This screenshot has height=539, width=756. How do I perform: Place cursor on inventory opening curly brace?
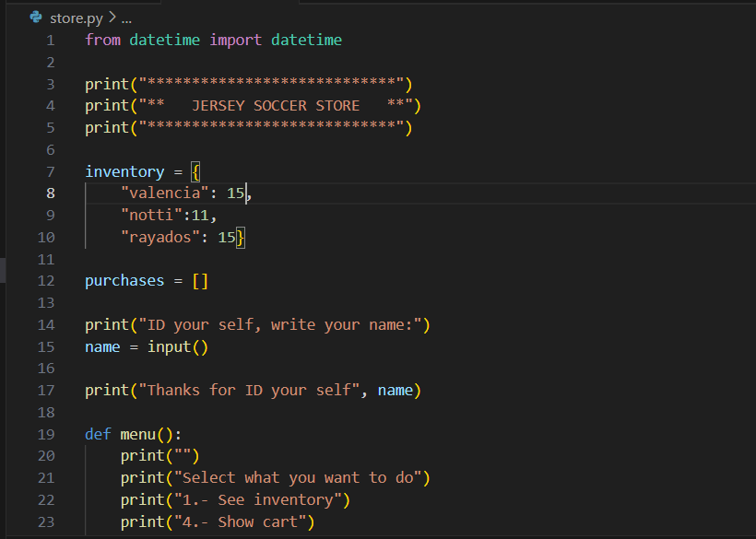(195, 171)
